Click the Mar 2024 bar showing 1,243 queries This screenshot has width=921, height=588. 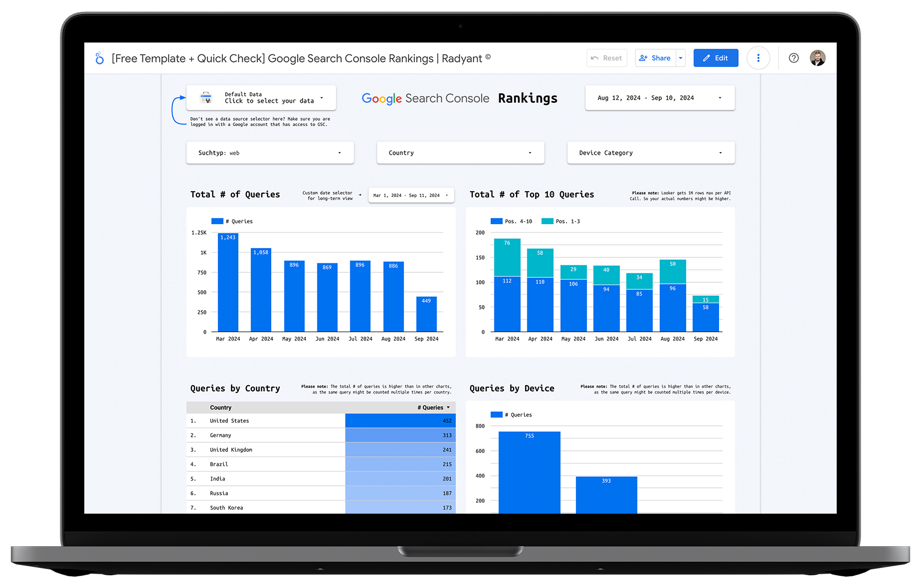click(x=228, y=283)
